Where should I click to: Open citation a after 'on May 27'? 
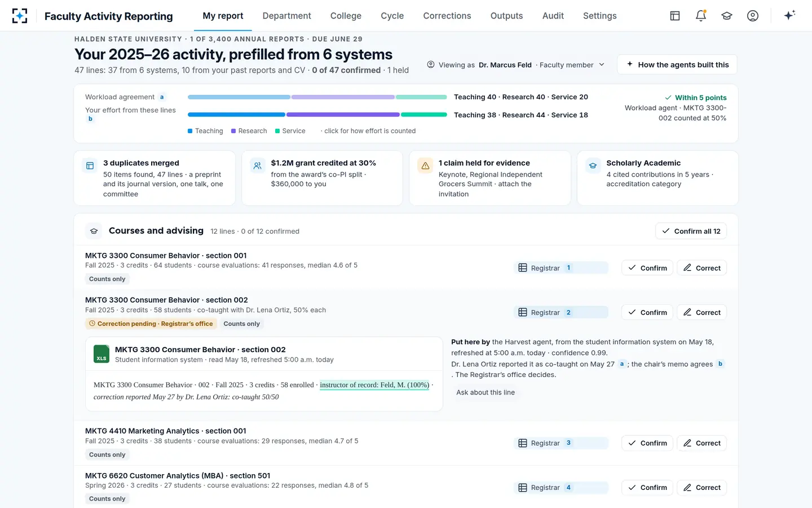(622, 364)
